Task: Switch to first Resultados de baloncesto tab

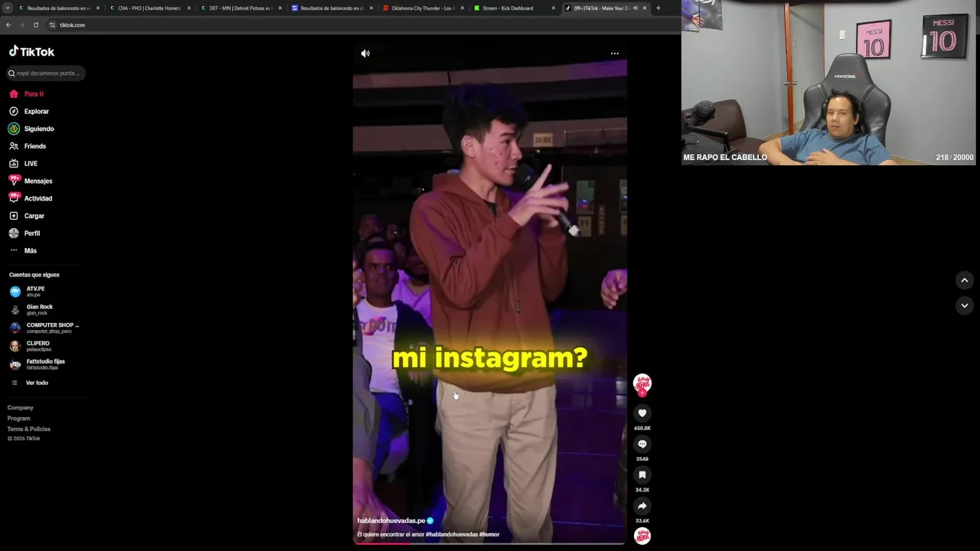Action: 58,8
